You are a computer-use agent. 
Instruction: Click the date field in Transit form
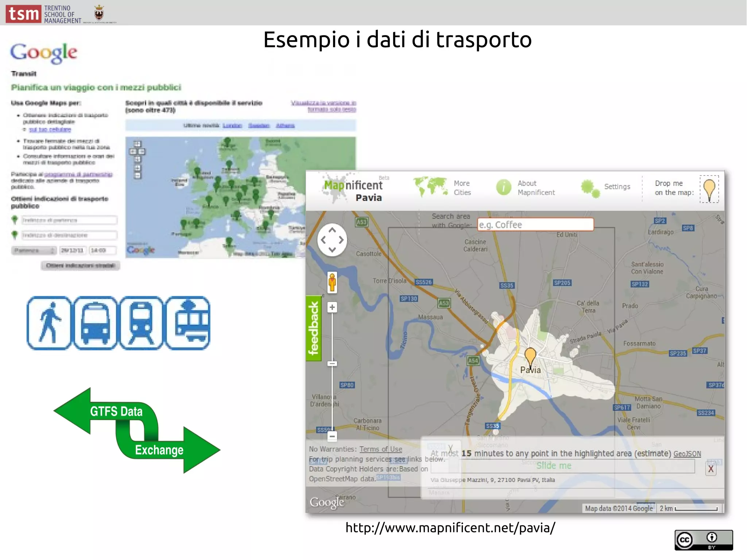[73, 250]
